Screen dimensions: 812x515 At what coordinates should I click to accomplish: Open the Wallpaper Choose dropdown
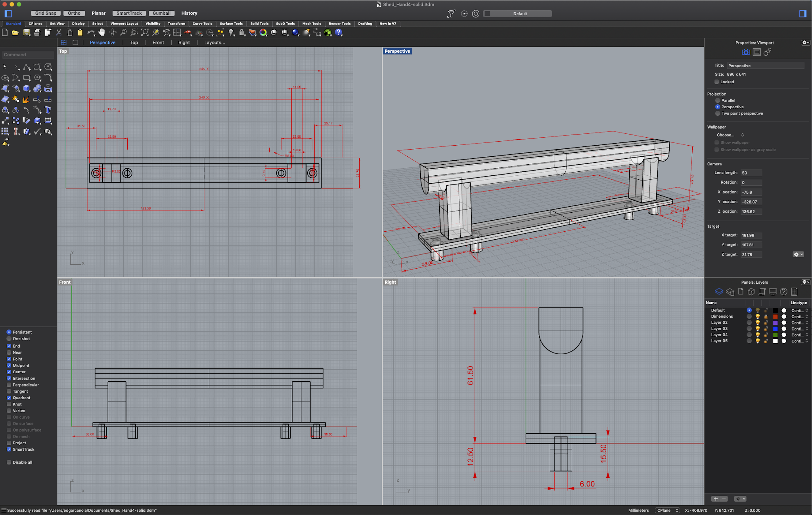(x=730, y=135)
